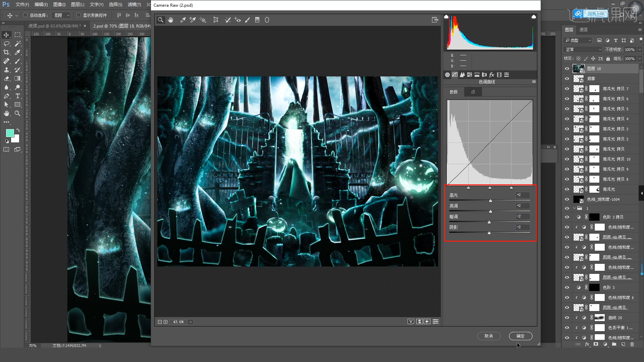Select the Spot Removal tool
Image resolution: width=644 pixels, height=362 pixels.
coord(228,20)
